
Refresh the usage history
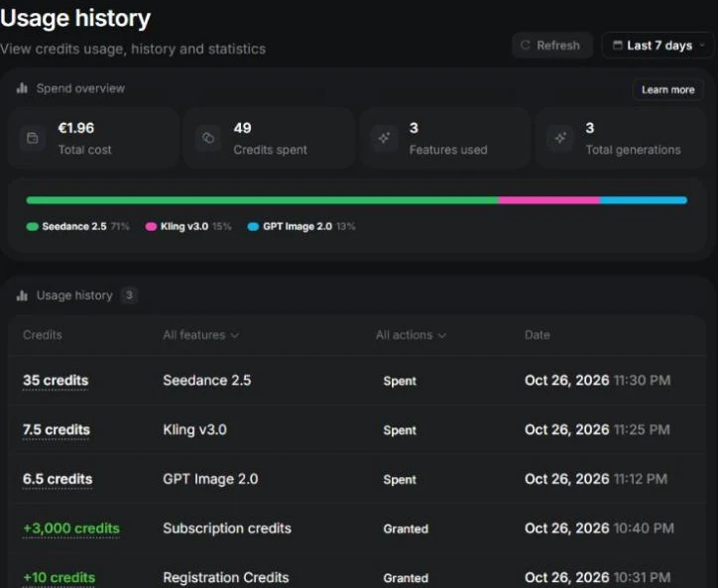(552, 46)
